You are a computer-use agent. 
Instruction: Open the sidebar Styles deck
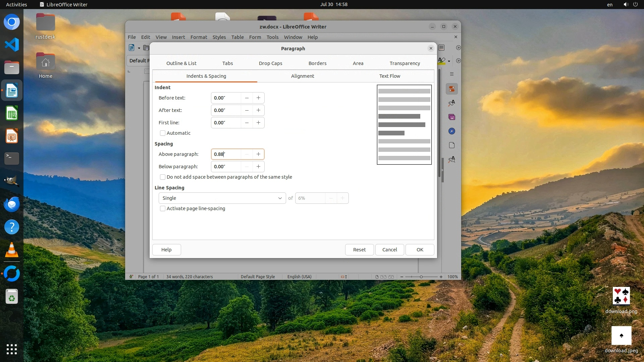452,103
